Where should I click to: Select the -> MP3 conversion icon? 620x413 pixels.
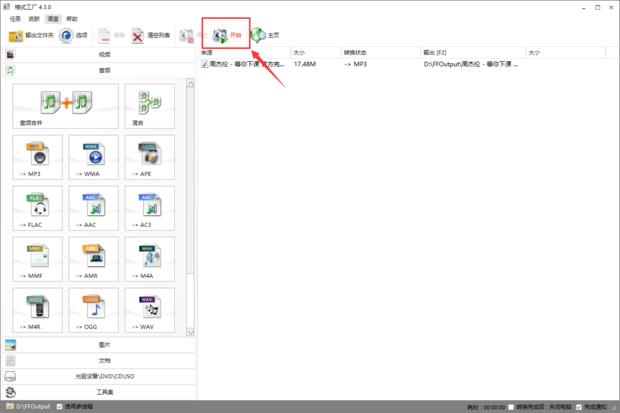tap(38, 155)
